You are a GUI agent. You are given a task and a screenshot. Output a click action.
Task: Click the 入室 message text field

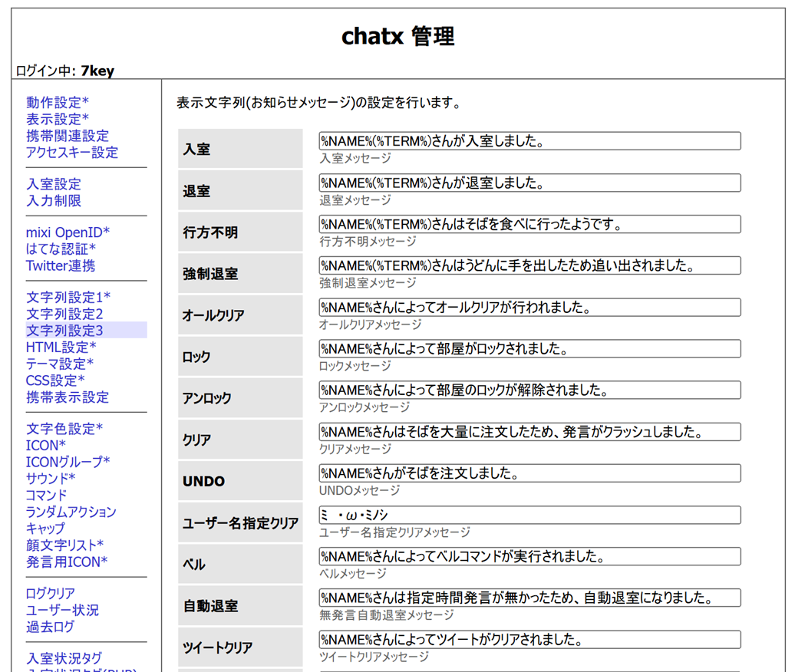click(529, 141)
